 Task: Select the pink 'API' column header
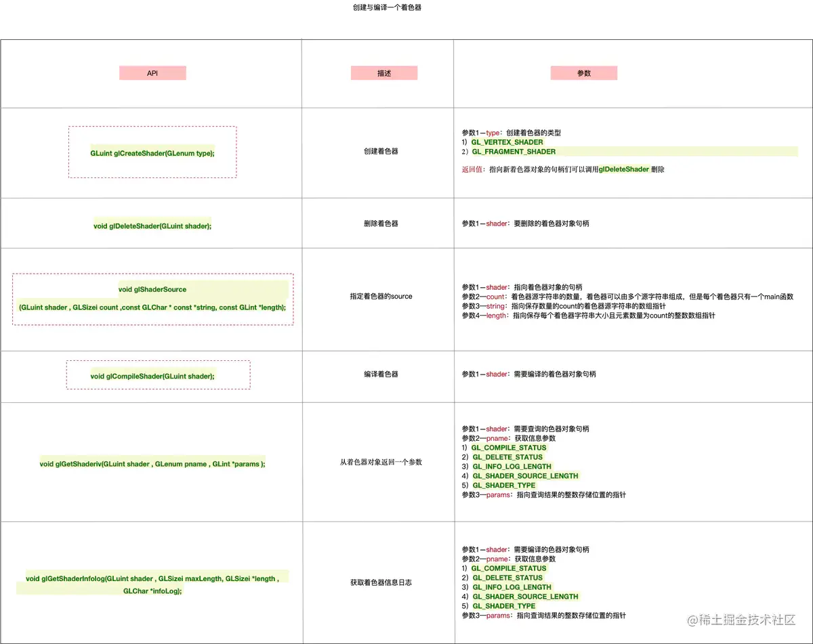[x=152, y=73]
